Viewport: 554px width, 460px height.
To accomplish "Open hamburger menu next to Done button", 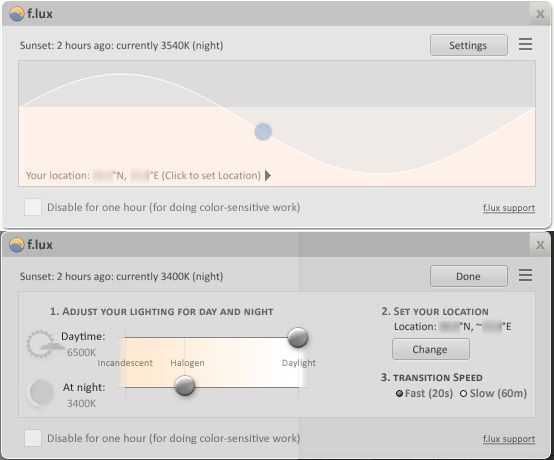I will (x=525, y=275).
